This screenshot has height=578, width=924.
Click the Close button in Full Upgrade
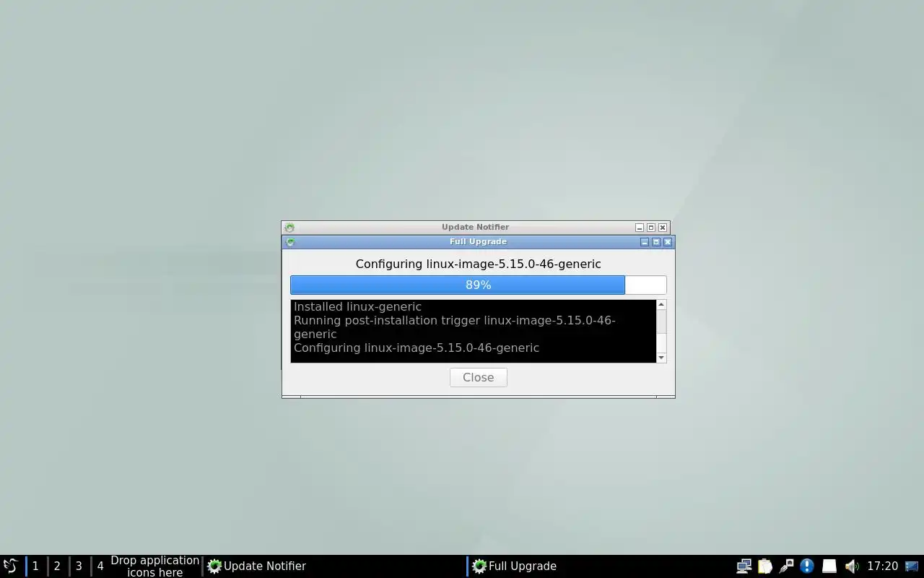click(478, 377)
